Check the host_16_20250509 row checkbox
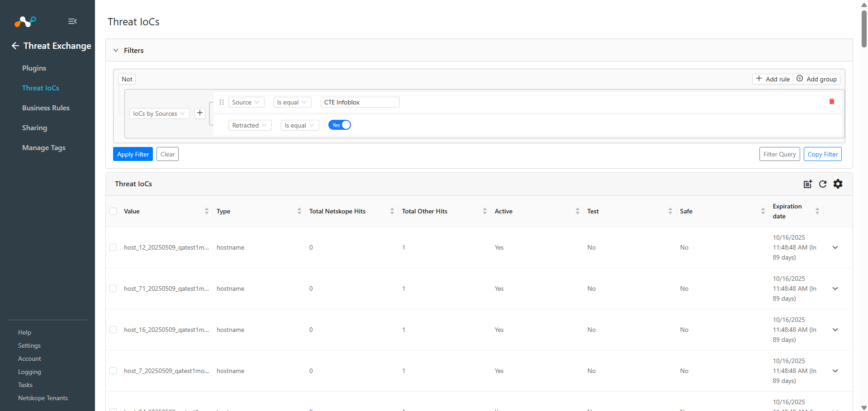 tap(113, 330)
